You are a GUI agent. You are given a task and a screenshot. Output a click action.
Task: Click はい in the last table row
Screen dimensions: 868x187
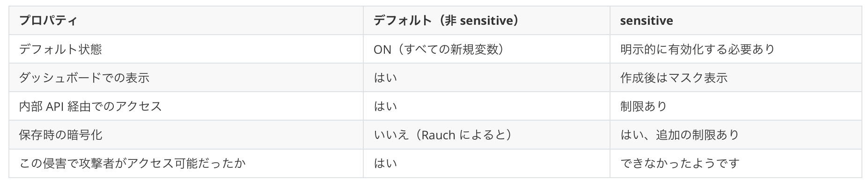385,163
